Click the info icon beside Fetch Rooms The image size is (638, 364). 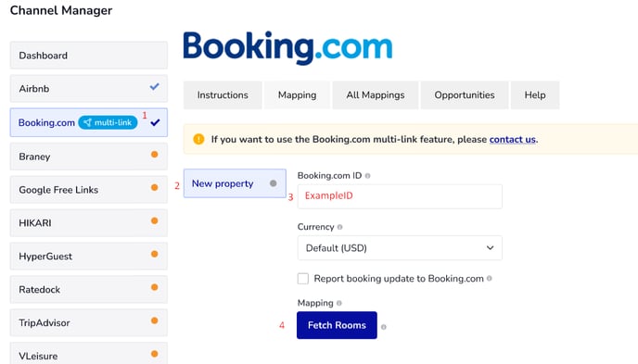pos(383,327)
